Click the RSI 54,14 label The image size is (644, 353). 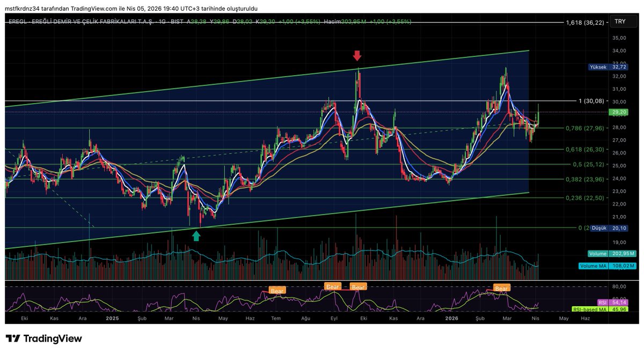pyautogui.click(x=612, y=303)
